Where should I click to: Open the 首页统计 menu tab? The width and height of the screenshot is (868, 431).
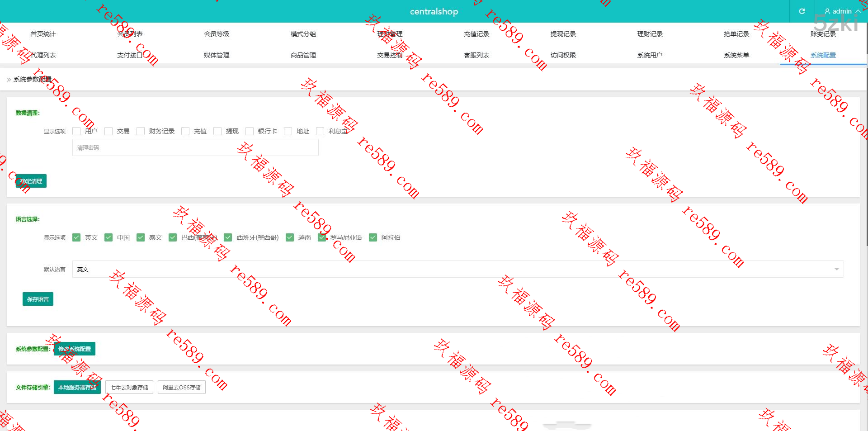[43, 34]
